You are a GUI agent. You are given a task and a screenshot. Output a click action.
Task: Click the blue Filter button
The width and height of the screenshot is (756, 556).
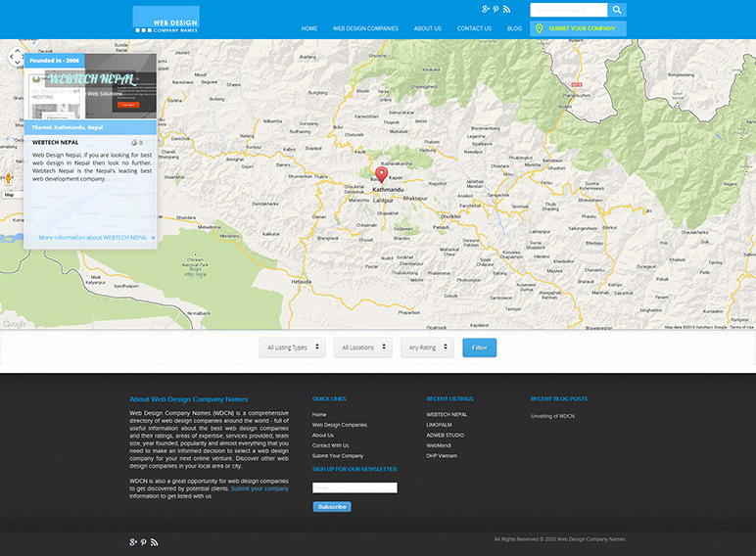[x=479, y=347]
